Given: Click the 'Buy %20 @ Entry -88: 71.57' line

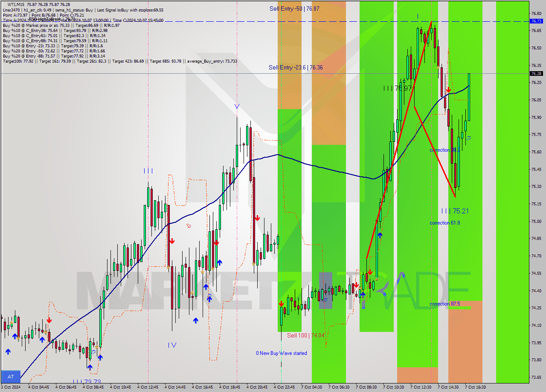Looking at the screenshot, I should [x=54, y=56].
